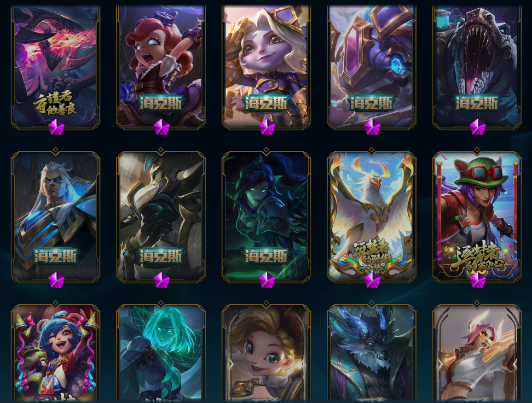Open the pink-haired woman in white outfit card

477,353
